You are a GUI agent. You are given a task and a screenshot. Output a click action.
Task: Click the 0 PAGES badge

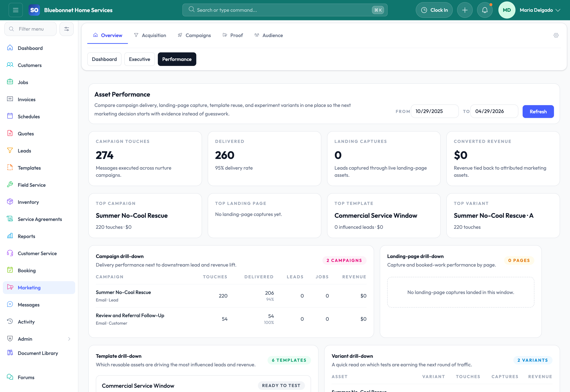(x=519, y=260)
